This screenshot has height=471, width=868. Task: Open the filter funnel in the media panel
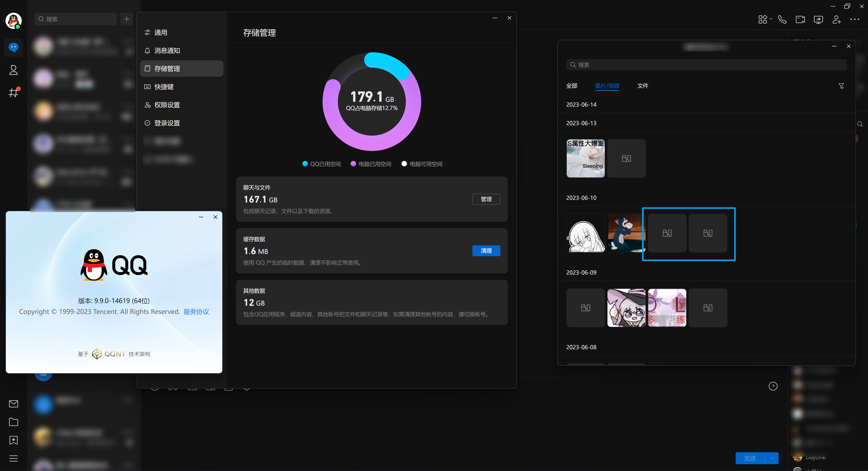[x=841, y=86]
